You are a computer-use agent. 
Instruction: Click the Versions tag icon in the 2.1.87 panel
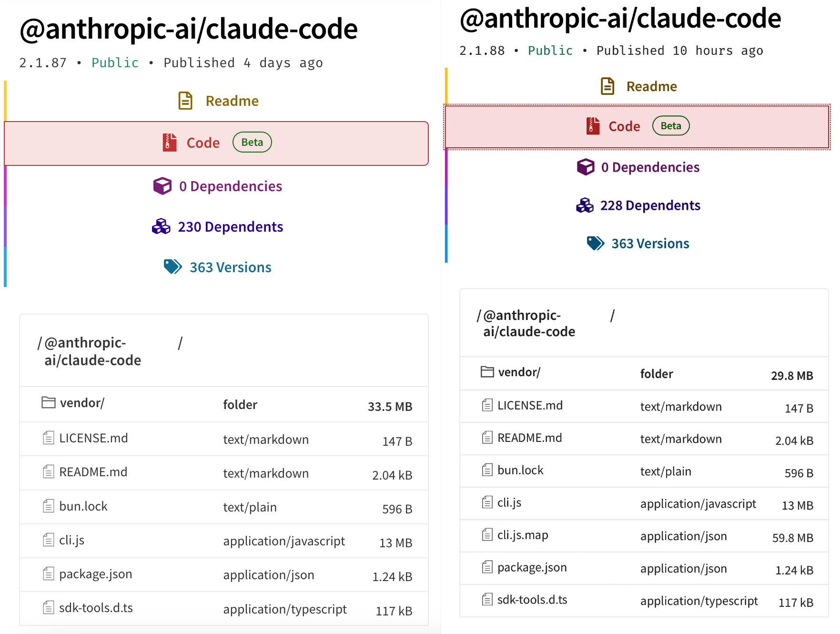click(172, 267)
